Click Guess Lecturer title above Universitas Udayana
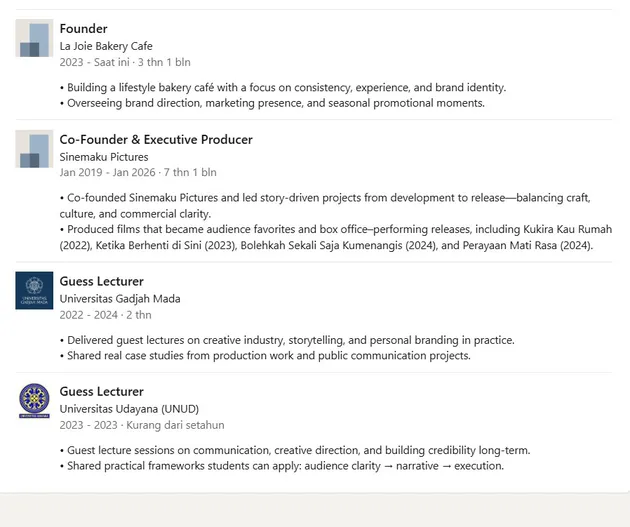Image resolution: width=630 pixels, height=527 pixels. point(101,392)
